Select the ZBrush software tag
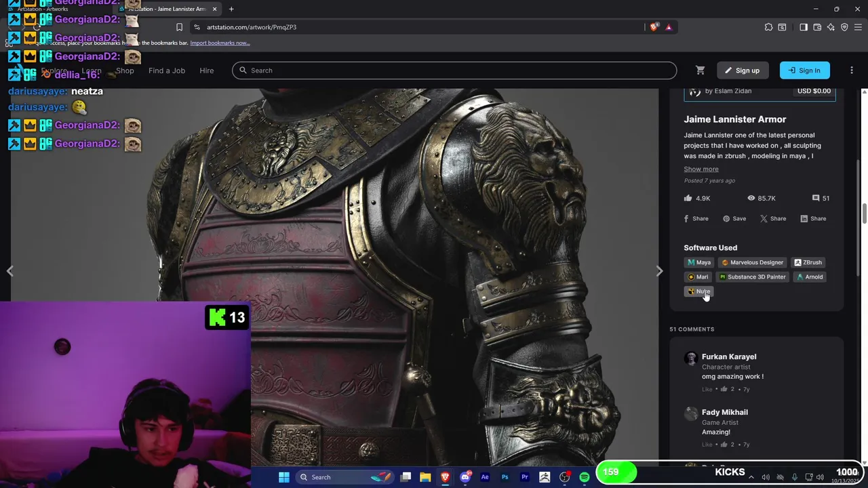 pyautogui.click(x=808, y=262)
